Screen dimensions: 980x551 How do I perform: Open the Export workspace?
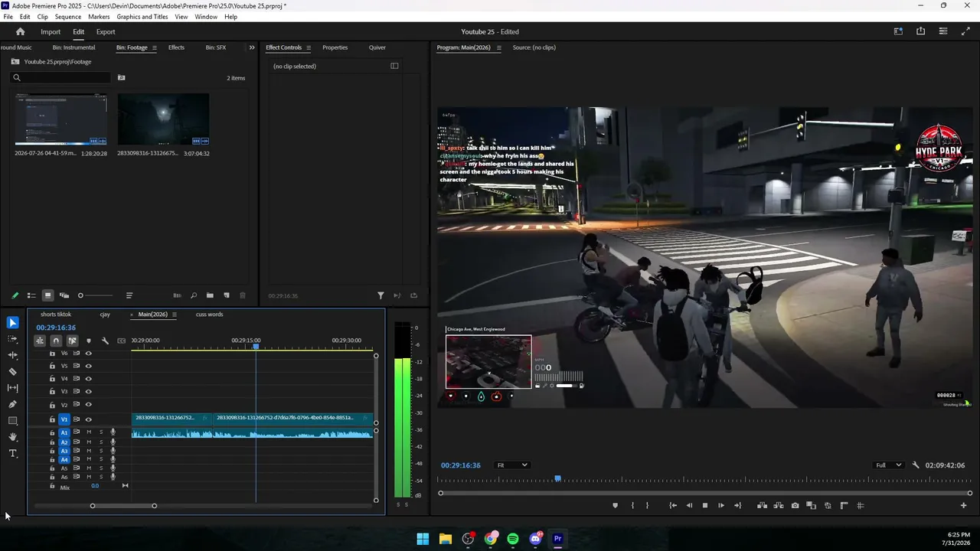coord(106,31)
